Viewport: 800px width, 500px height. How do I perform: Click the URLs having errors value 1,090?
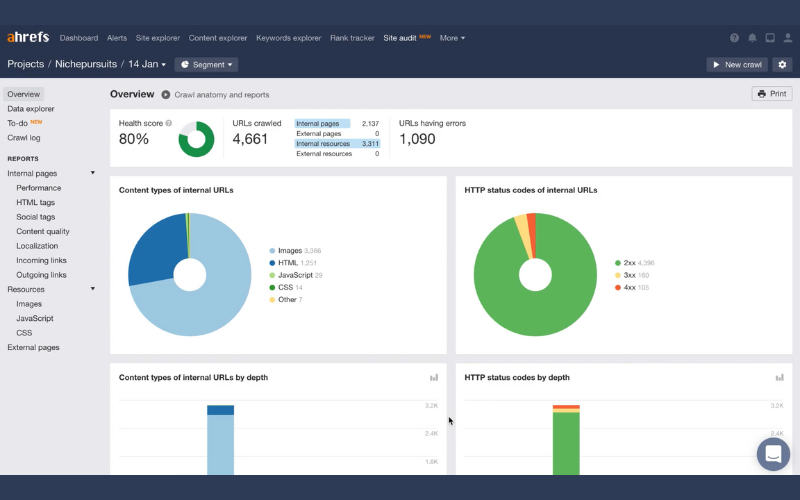pos(417,139)
